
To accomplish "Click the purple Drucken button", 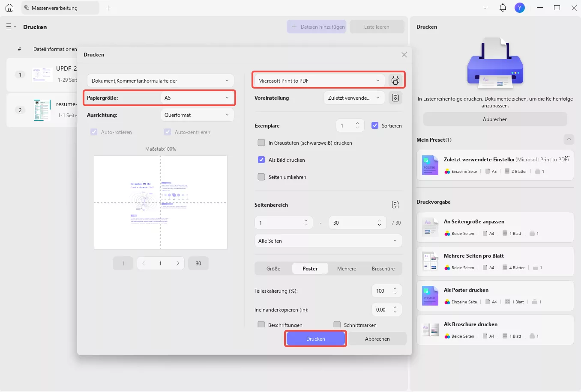I will tap(316, 339).
